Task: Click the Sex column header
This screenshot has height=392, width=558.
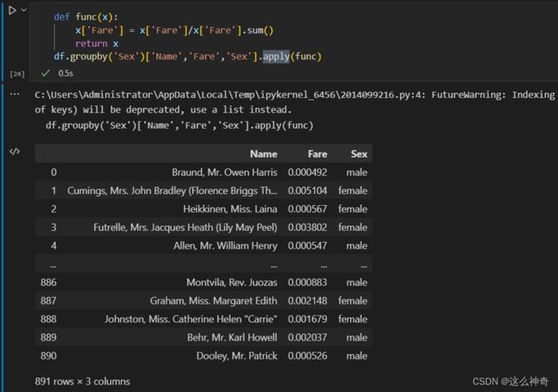Action: (x=359, y=154)
